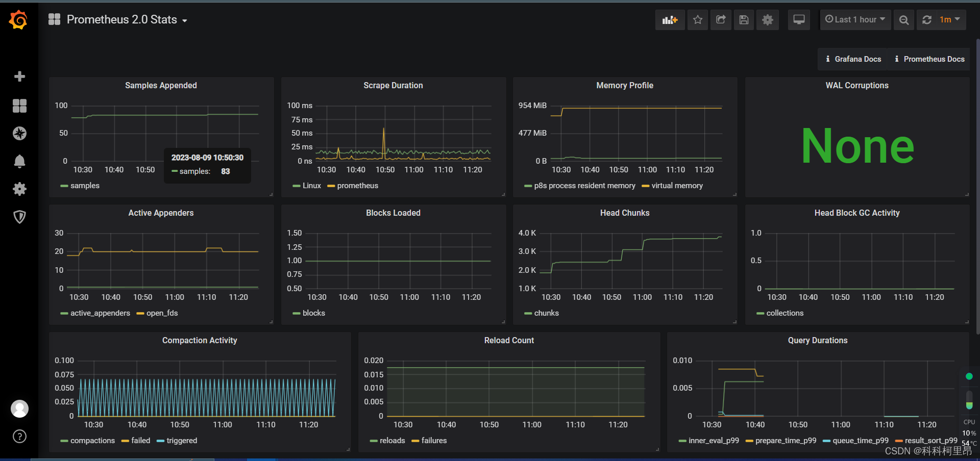Open Help question mark icon
Image resolution: width=980 pixels, height=461 pixels.
[x=19, y=437]
